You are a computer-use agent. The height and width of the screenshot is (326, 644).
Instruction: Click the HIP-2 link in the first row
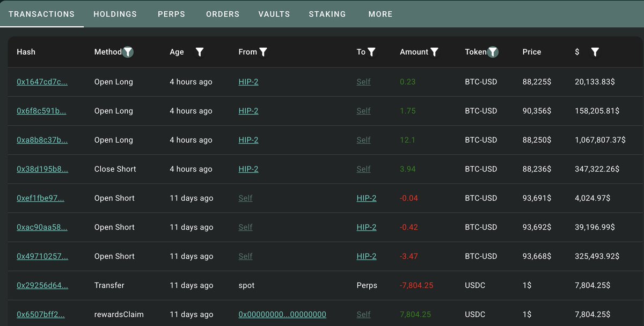pos(248,82)
